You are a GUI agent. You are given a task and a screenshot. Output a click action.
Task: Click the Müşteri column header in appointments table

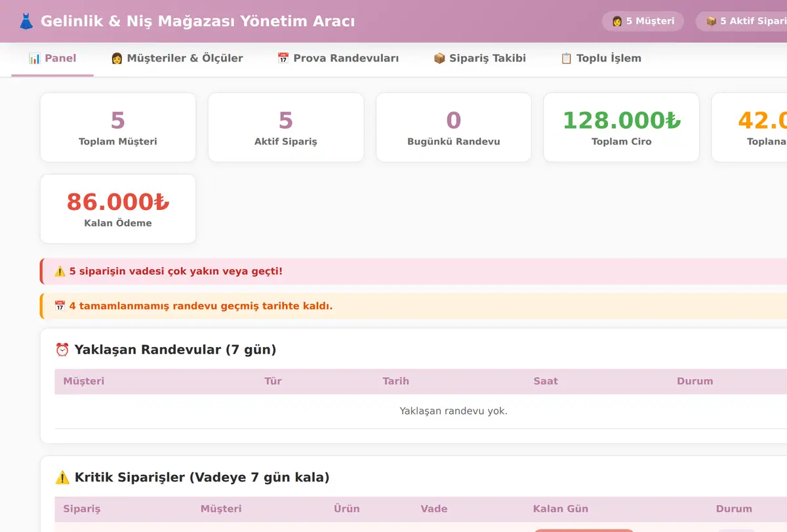click(84, 381)
